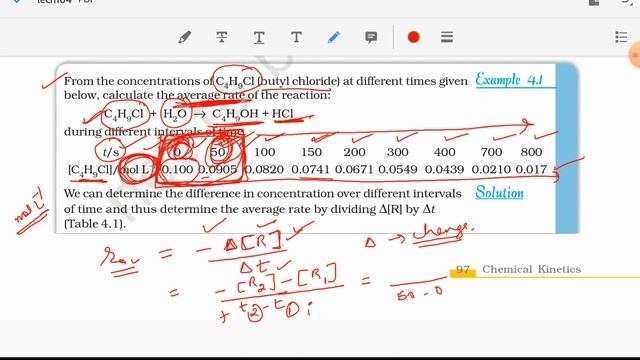Click the '(Table 4.1).' reference text
Image resolution: width=640 pixels, height=360 pixels.
(95, 224)
